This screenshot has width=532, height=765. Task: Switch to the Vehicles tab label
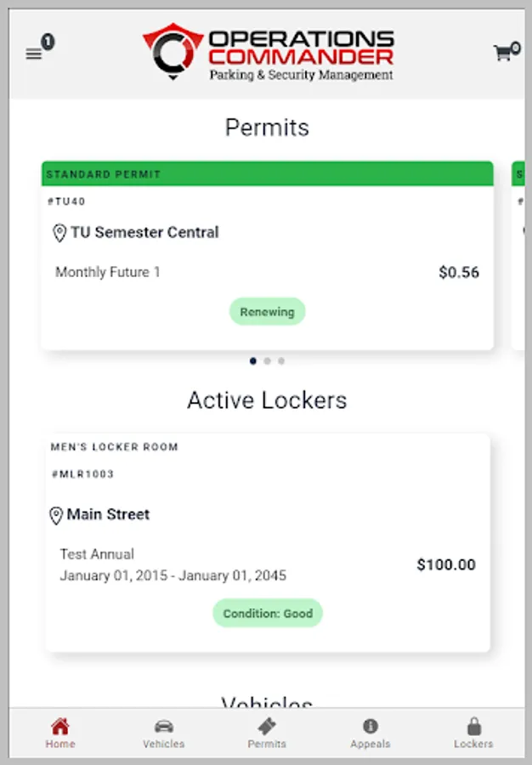pos(163,744)
